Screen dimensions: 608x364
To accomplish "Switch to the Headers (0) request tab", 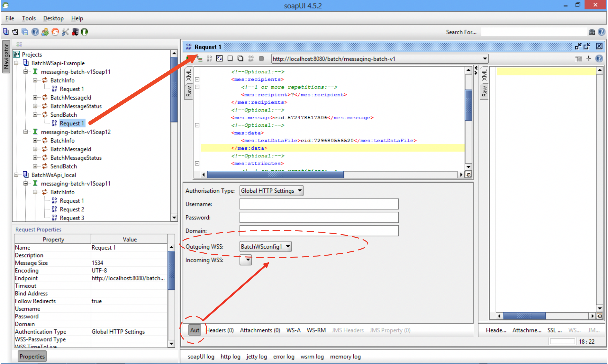I will [x=220, y=330].
